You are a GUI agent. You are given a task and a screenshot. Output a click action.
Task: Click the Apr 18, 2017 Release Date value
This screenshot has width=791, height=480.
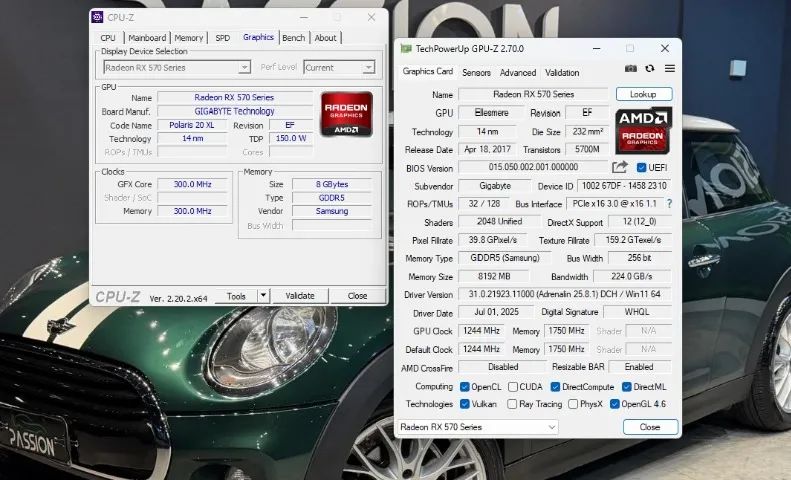487,149
